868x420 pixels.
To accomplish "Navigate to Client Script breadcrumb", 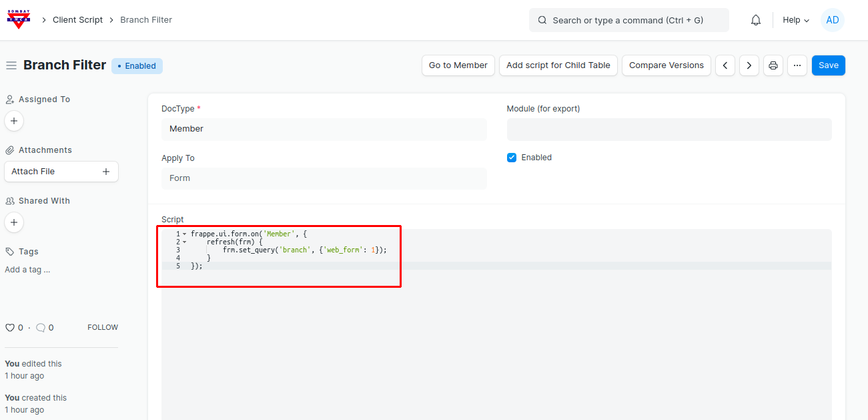I will 77,20.
